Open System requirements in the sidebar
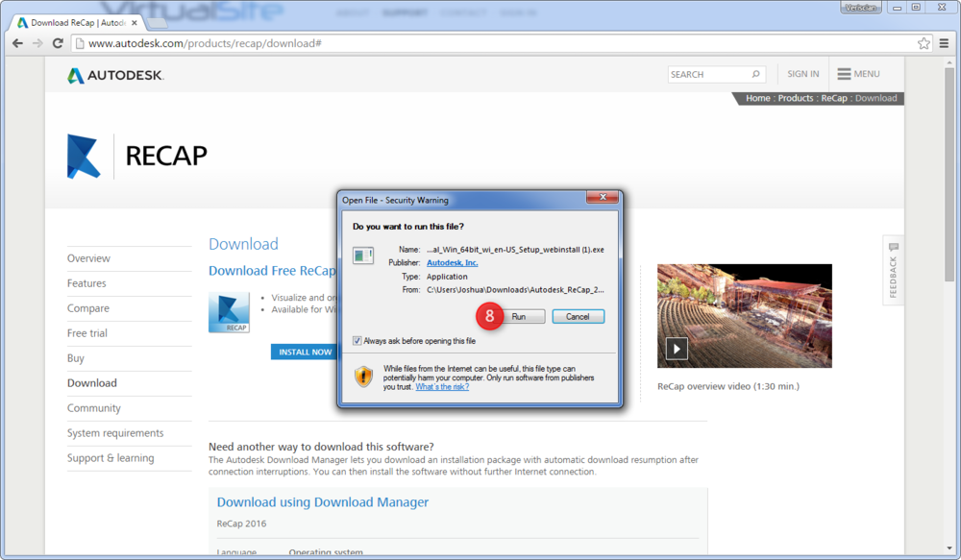 coord(115,433)
